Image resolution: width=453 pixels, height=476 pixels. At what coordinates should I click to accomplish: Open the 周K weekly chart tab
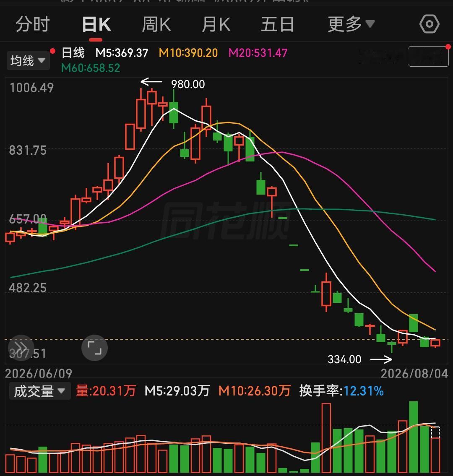click(156, 24)
